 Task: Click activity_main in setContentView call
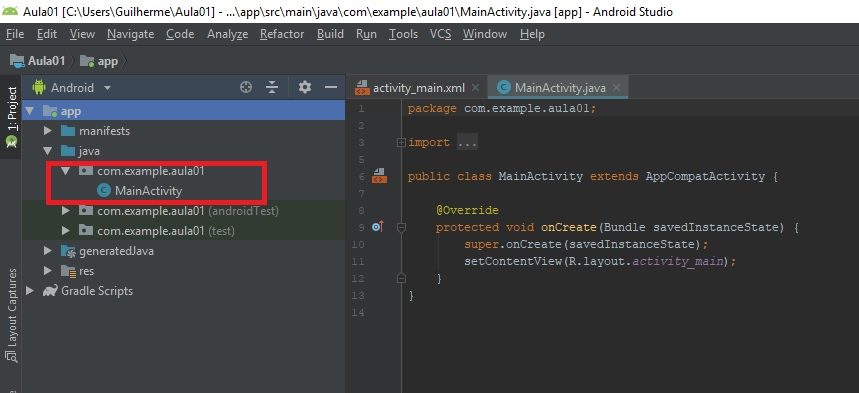tap(678, 261)
